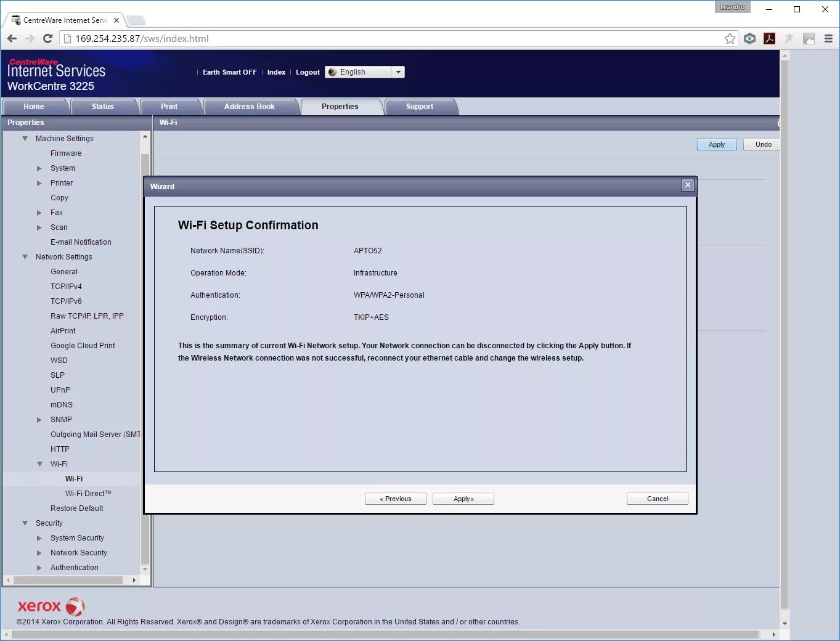
Task: Expand the Scan tree node
Action: (x=39, y=227)
